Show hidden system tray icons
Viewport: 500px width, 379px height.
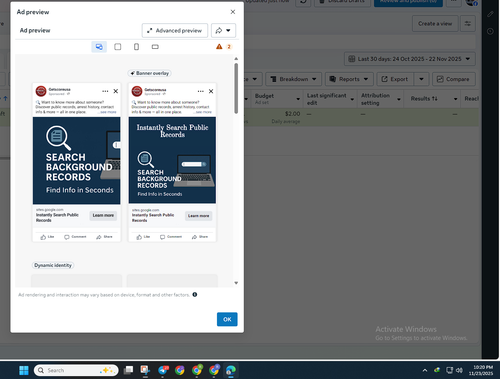tap(425, 370)
